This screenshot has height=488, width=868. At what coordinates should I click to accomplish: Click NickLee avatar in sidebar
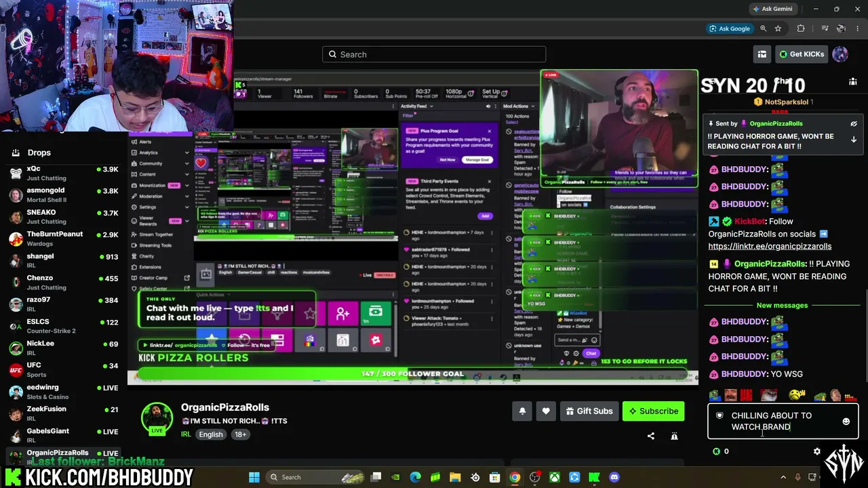16,348
